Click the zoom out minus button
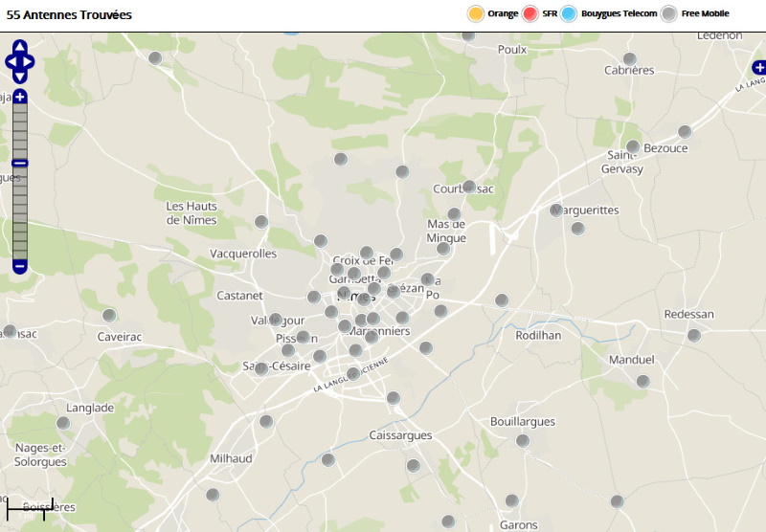The image size is (766, 532). (x=19, y=266)
